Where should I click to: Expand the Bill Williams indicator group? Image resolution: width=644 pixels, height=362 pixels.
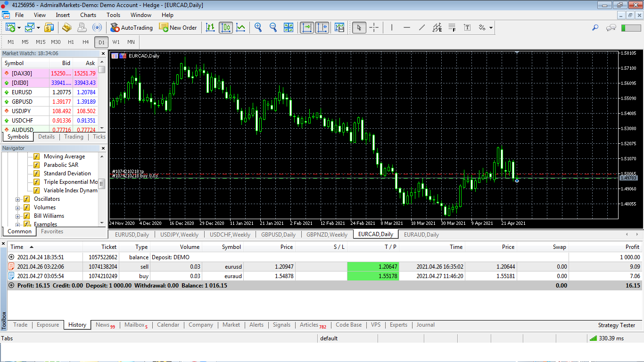coord(18,216)
